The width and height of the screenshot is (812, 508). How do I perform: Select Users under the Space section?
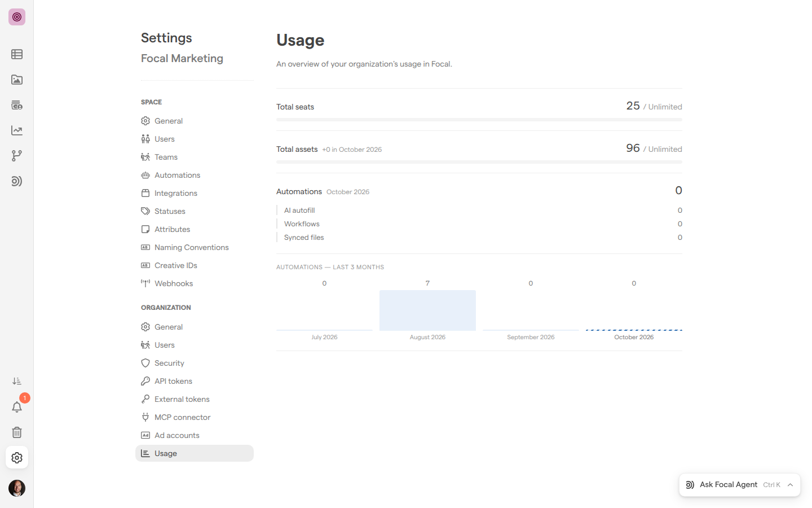tap(195, 139)
